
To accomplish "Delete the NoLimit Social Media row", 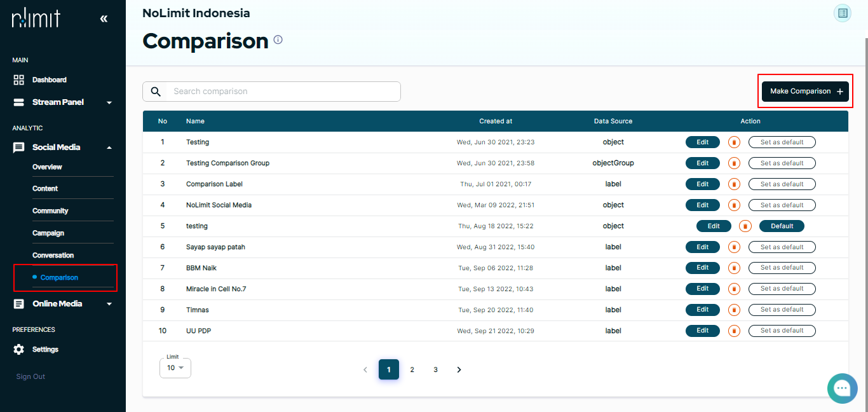I will (734, 205).
